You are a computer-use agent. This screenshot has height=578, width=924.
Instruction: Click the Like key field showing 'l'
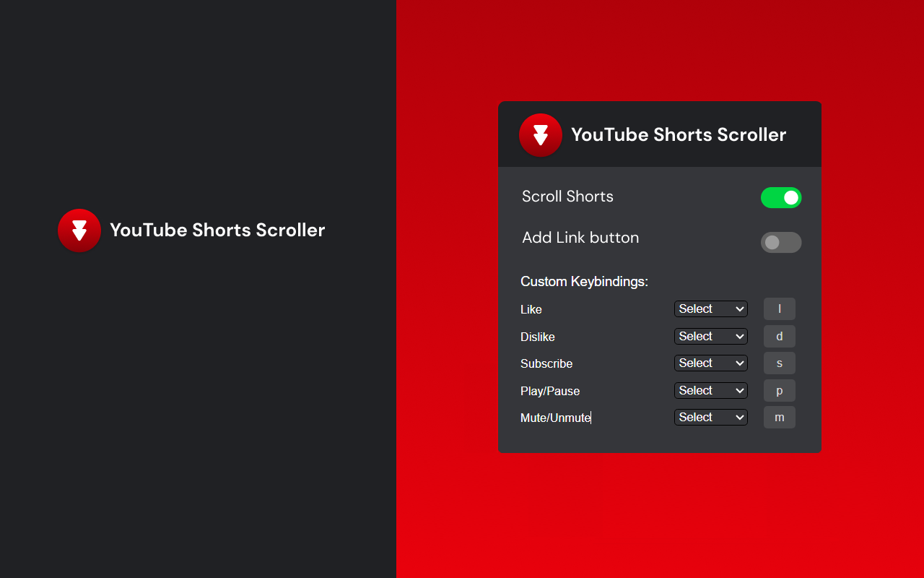780,309
